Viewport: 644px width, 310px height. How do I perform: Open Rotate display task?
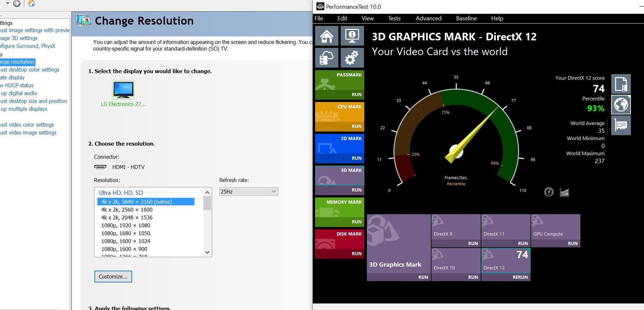pyautogui.click(x=12, y=77)
